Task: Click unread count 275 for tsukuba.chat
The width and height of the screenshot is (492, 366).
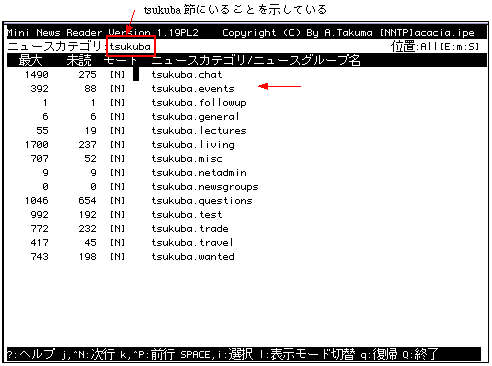Action: [x=88, y=74]
